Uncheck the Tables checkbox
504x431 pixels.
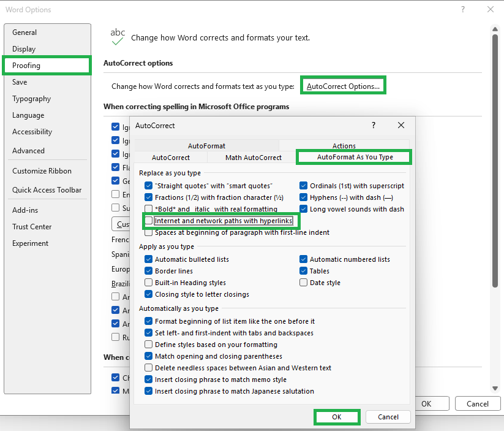click(x=303, y=271)
